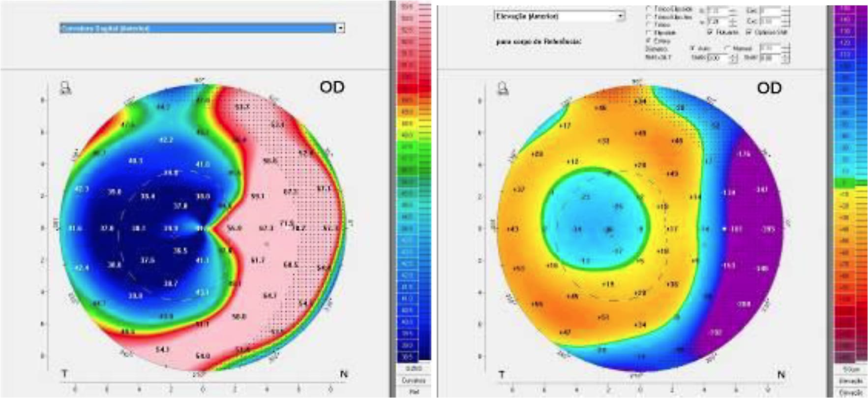868x398 pixels.
Task: Select the Tórico reference body radio
Action: [648, 25]
